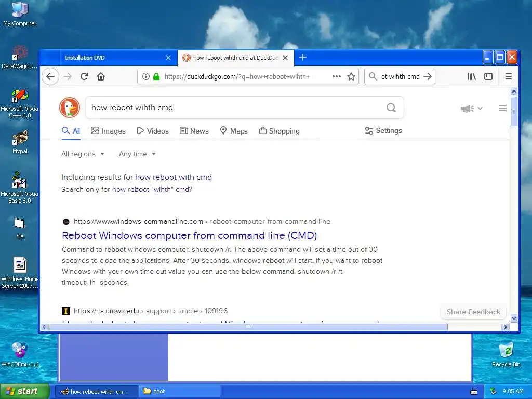Submit the browser search bar arrow
The width and height of the screenshot is (532, 399).
[428, 76]
